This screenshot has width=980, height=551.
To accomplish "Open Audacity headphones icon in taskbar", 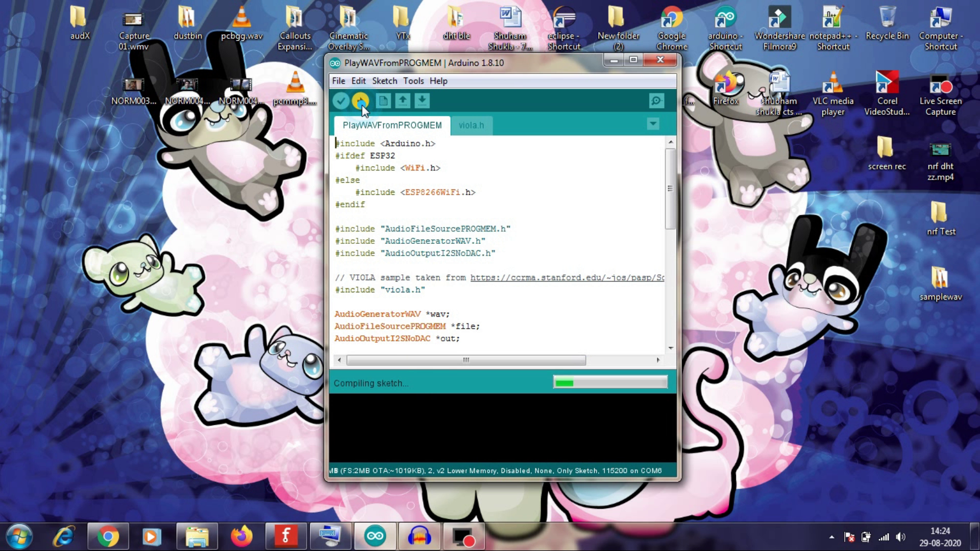I will (x=419, y=537).
